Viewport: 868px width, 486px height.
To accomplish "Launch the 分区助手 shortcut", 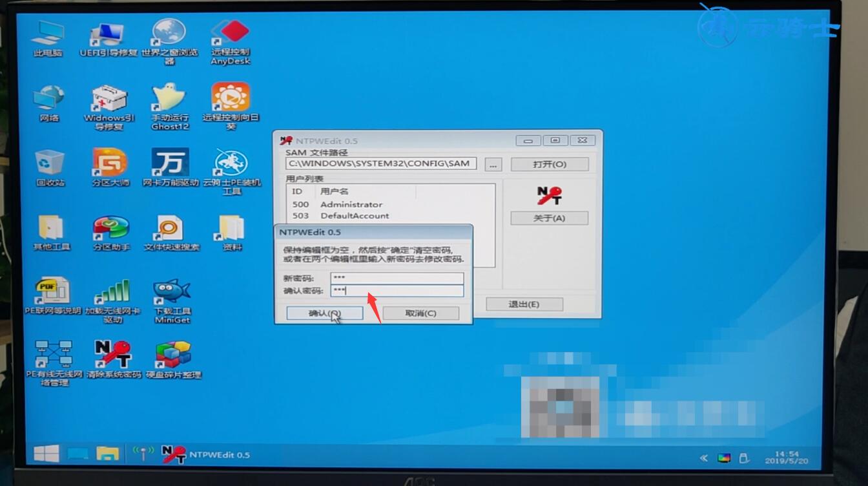I will pyautogui.click(x=111, y=233).
